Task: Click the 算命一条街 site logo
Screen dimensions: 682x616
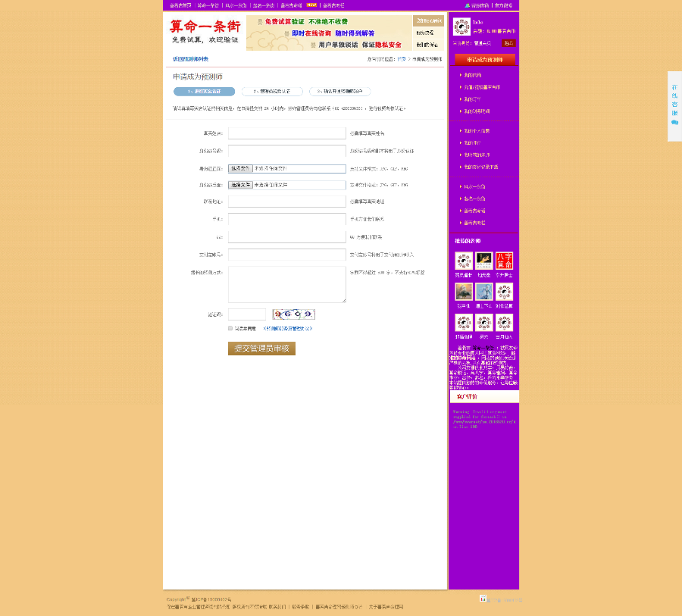Action: click(205, 31)
